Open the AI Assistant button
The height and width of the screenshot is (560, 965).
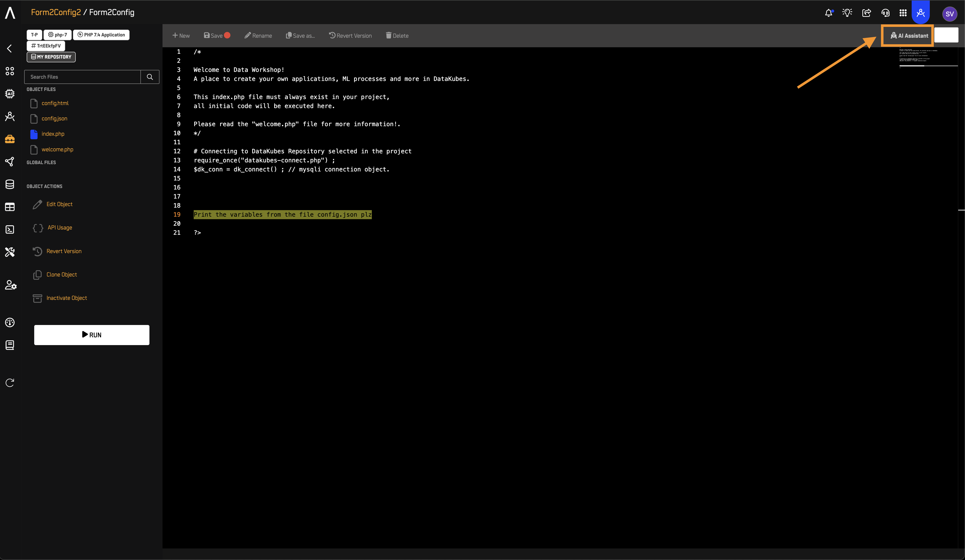pyautogui.click(x=909, y=36)
